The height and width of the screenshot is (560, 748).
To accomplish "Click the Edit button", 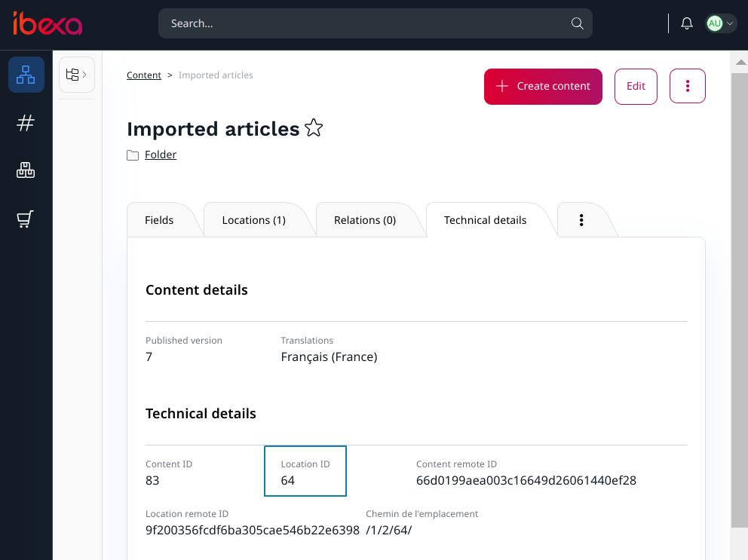I will (x=636, y=86).
